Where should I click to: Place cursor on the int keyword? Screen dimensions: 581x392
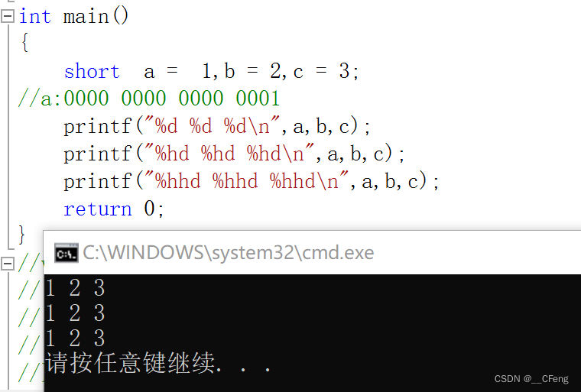(35, 16)
